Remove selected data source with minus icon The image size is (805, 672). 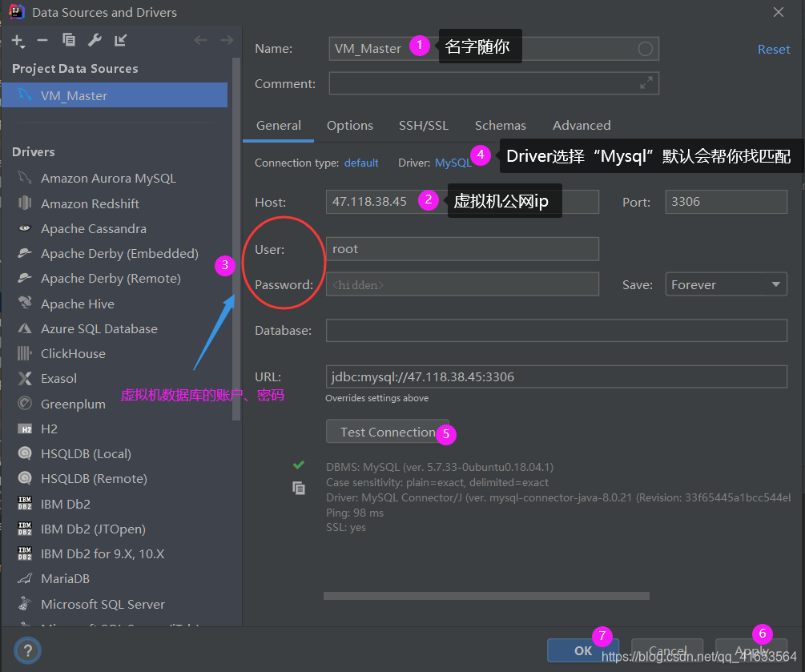(42, 40)
